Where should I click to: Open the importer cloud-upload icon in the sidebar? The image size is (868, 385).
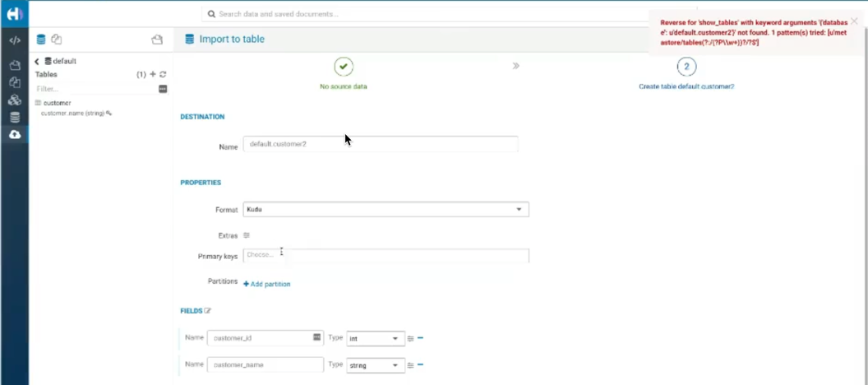point(15,134)
